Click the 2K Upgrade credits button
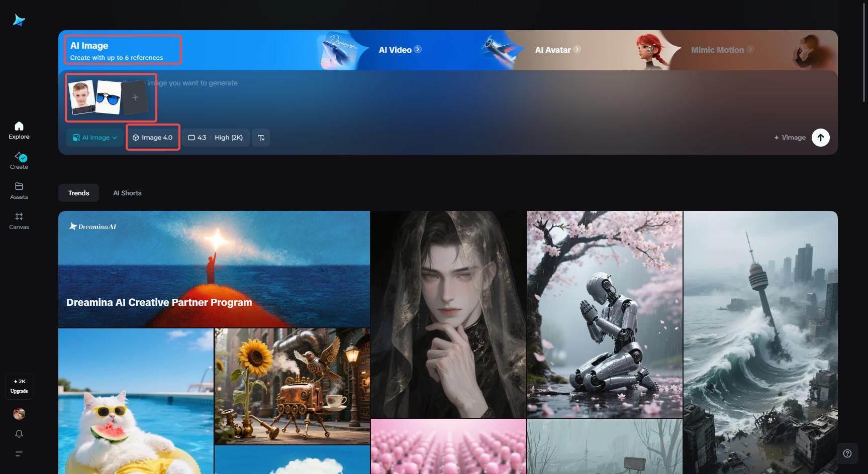 coord(19,386)
